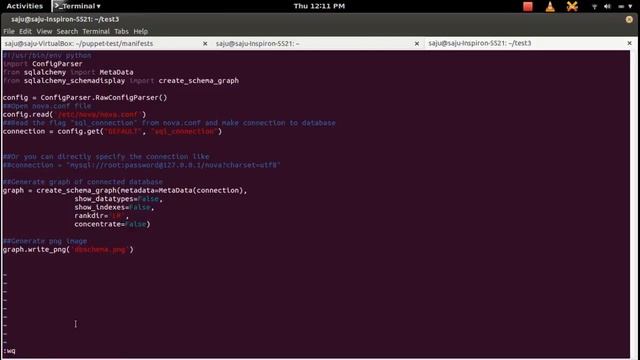Click the 'rankdir=' argument line

[102, 216]
